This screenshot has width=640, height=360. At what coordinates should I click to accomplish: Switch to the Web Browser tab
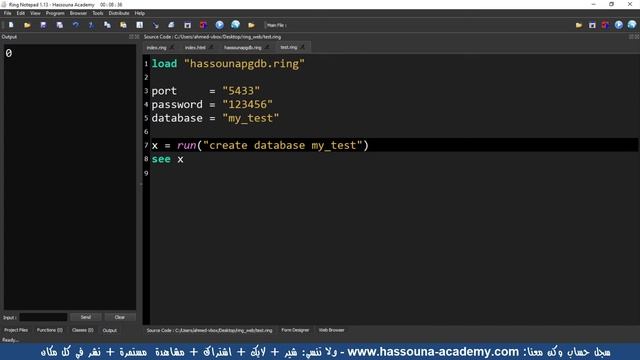[331, 330]
